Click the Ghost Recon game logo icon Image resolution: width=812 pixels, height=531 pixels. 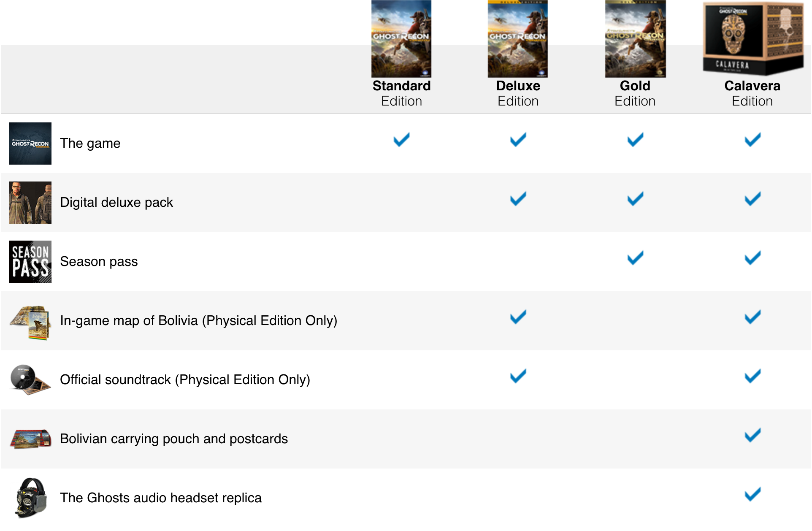tap(30, 144)
